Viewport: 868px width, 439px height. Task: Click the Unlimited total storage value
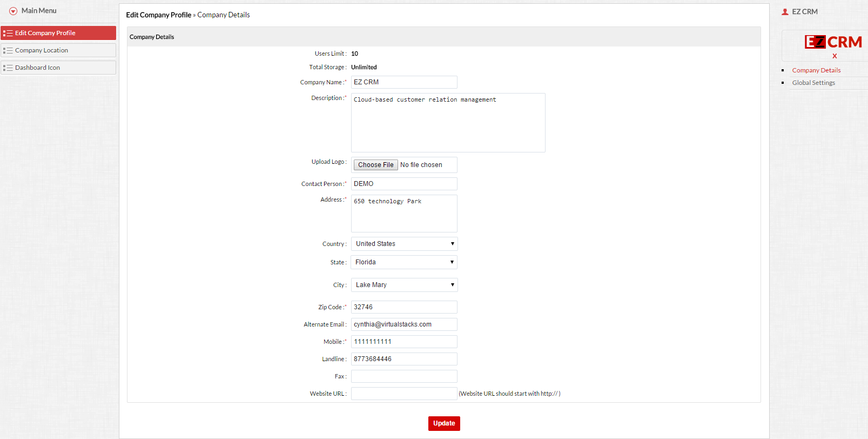coord(364,67)
